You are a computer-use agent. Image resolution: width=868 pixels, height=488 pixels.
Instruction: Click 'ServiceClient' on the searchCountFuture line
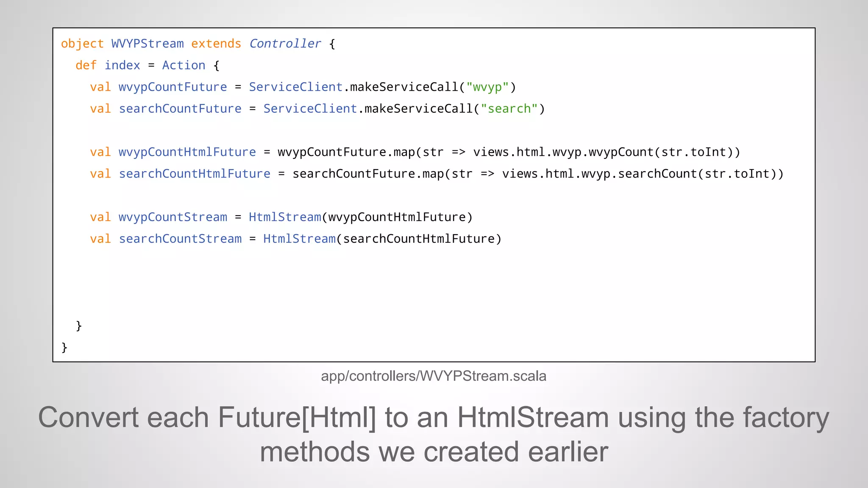[310, 108]
